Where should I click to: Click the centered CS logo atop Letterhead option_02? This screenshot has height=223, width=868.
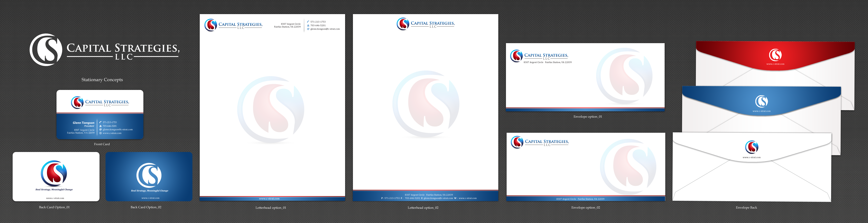tap(403, 24)
